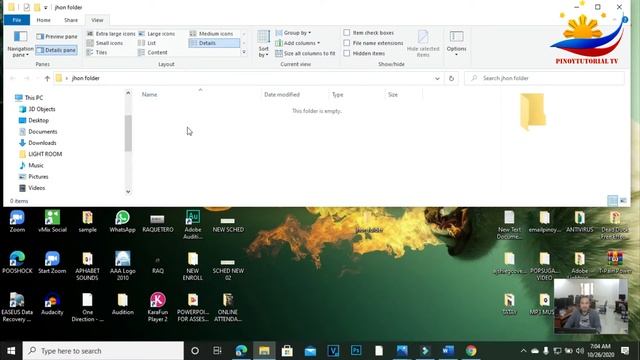The width and height of the screenshot is (640, 360).
Task: Open LIGHT ROOM folder in navigation pane
Action: point(40,154)
